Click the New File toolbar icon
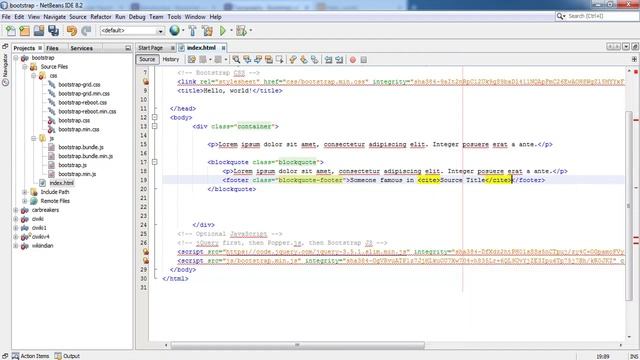640x360 pixels. (x=11, y=31)
